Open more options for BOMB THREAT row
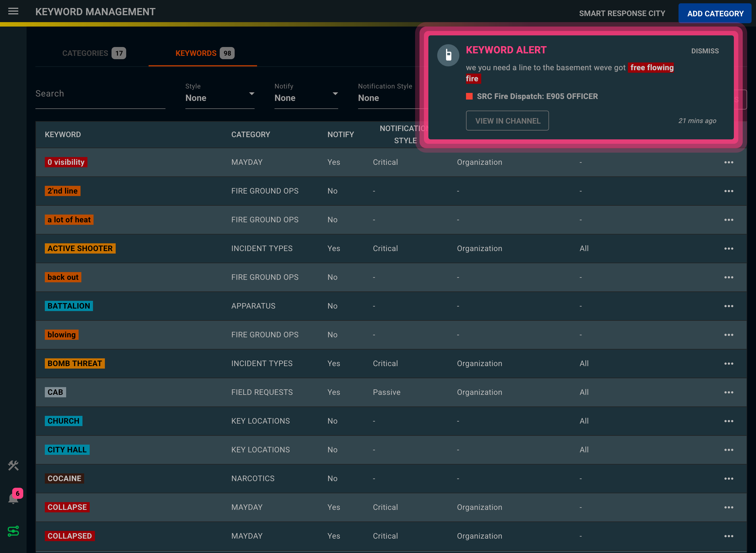756x553 pixels. [x=729, y=364]
